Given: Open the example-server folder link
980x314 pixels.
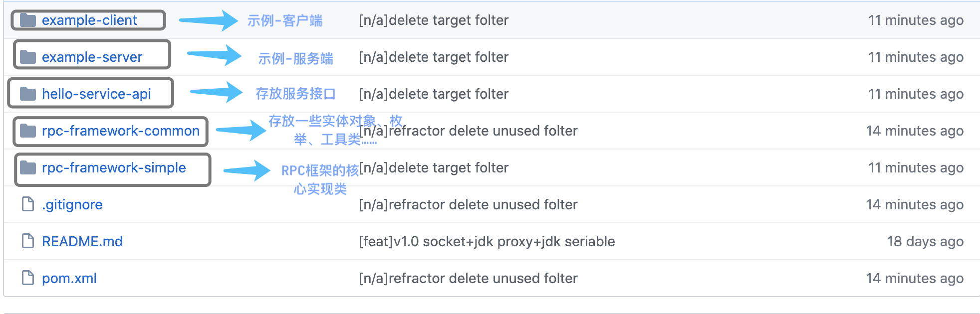Looking at the screenshot, I should (x=92, y=57).
